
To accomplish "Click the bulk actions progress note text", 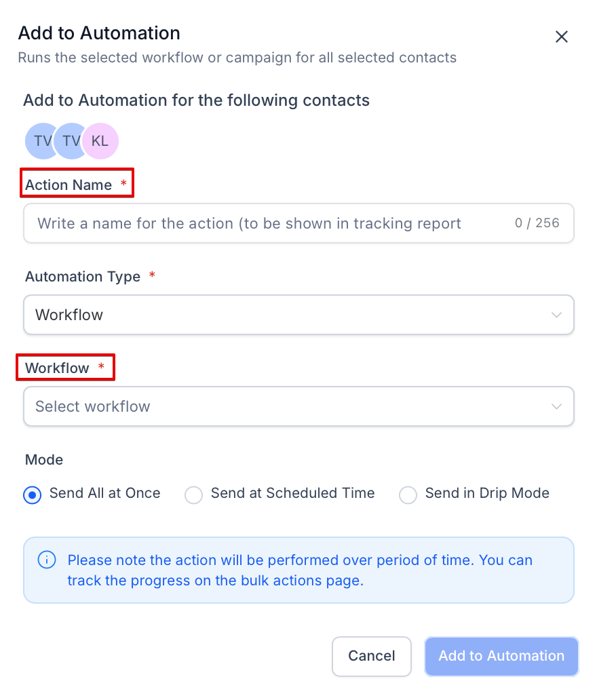I will pyautogui.click(x=299, y=570).
